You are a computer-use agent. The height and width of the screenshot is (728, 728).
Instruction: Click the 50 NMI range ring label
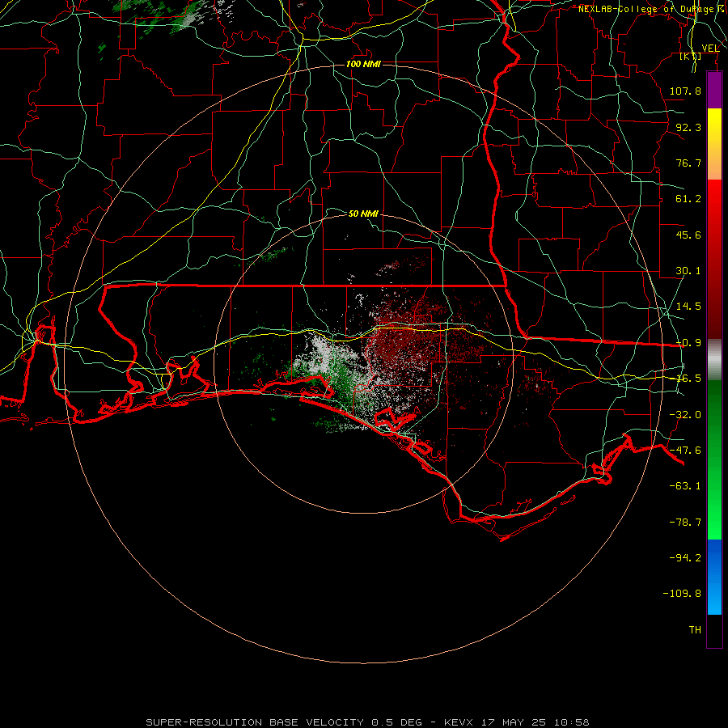[x=363, y=214]
